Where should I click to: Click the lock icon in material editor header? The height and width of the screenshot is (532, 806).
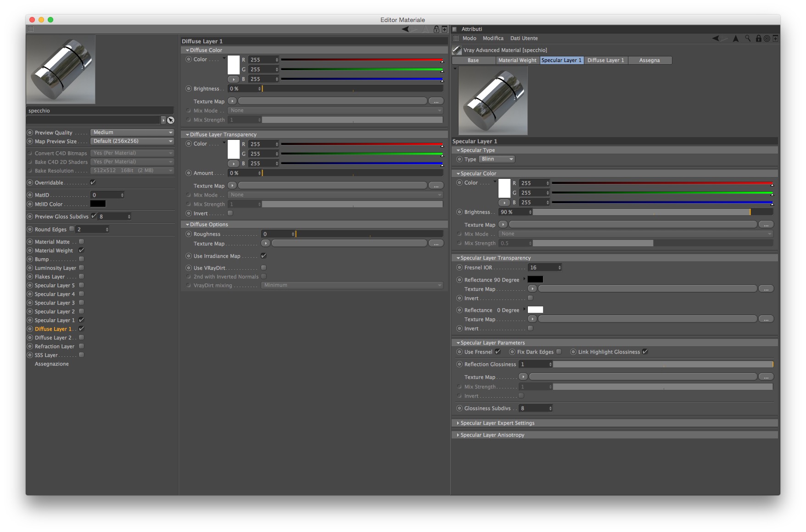pyautogui.click(x=437, y=29)
